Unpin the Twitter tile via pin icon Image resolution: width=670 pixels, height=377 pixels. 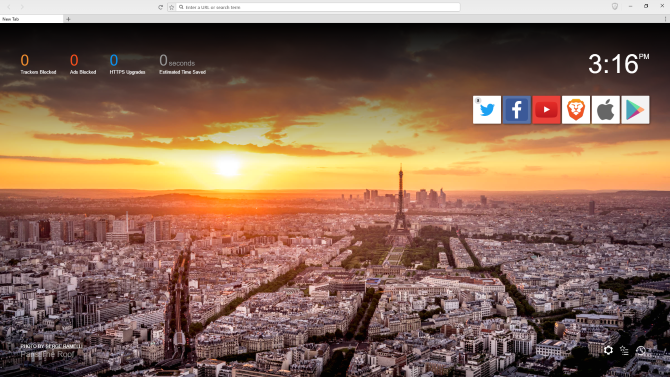(x=478, y=100)
